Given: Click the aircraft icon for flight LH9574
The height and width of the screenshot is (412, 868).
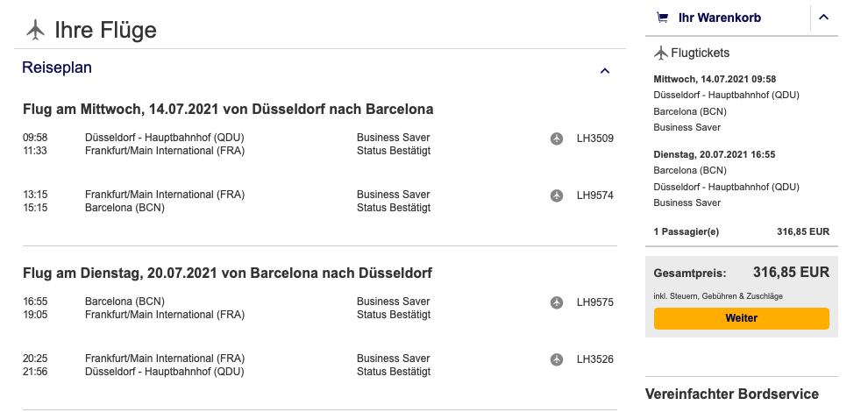Looking at the screenshot, I should coord(556,195).
